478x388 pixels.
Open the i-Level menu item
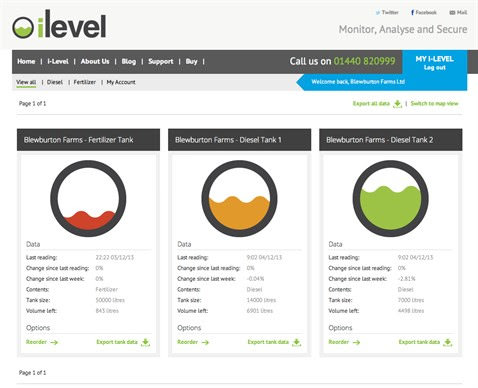point(58,61)
